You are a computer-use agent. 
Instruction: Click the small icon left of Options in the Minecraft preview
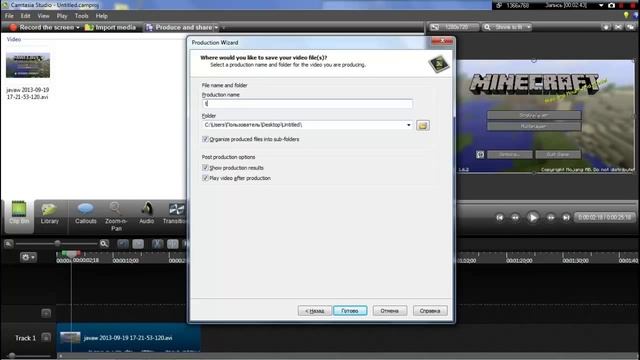(x=480, y=154)
